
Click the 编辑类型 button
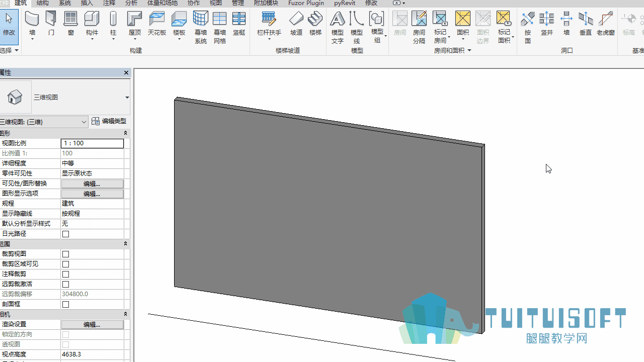click(x=109, y=121)
